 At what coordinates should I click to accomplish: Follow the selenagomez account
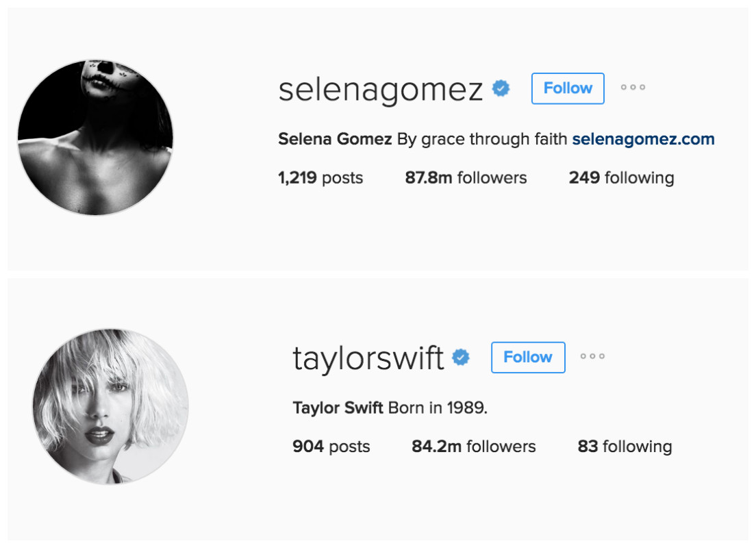click(x=568, y=88)
